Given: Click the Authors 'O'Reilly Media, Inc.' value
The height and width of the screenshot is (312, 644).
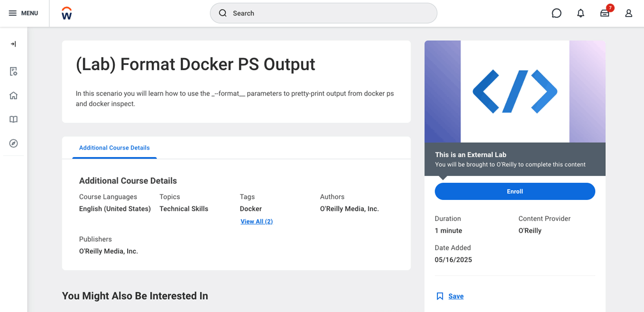Looking at the screenshot, I should point(349,209).
